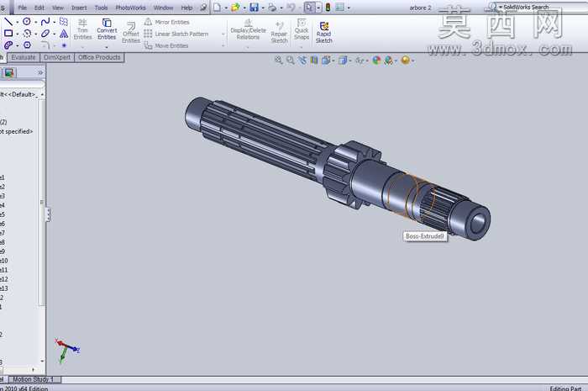This screenshot has height=391, width=588.
Task: Click the Trim Entities tool
Action: (x=82, y=29)
